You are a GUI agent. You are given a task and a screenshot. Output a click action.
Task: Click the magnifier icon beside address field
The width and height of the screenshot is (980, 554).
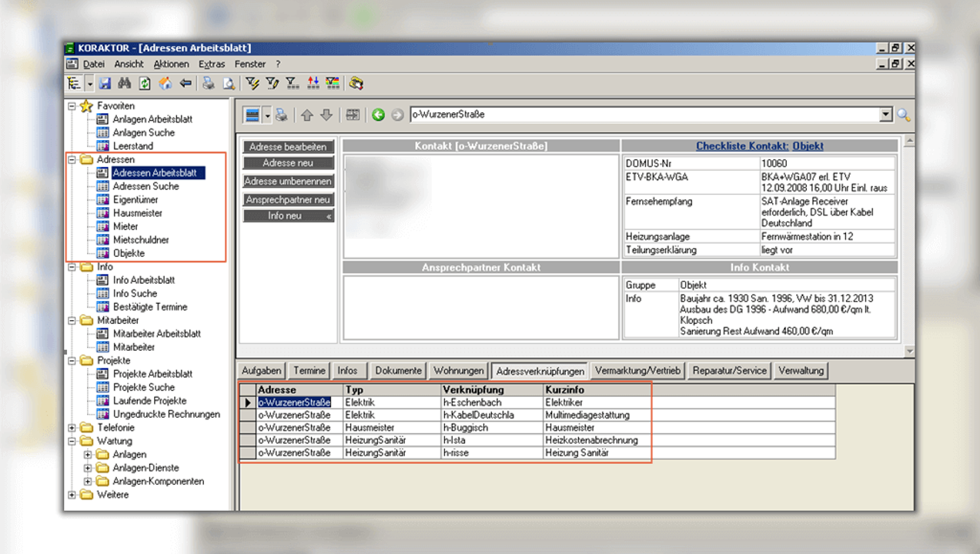click(x=903, y=115)
